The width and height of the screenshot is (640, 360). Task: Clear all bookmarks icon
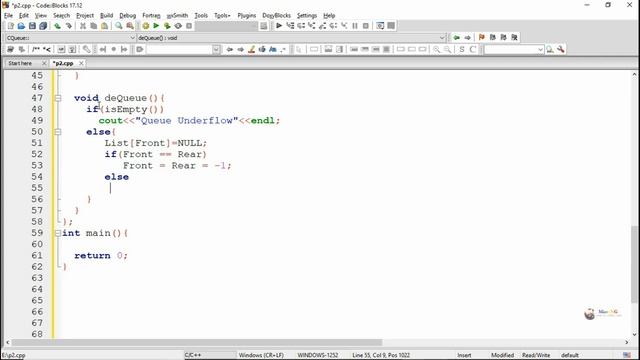click(x=514, y=38)
